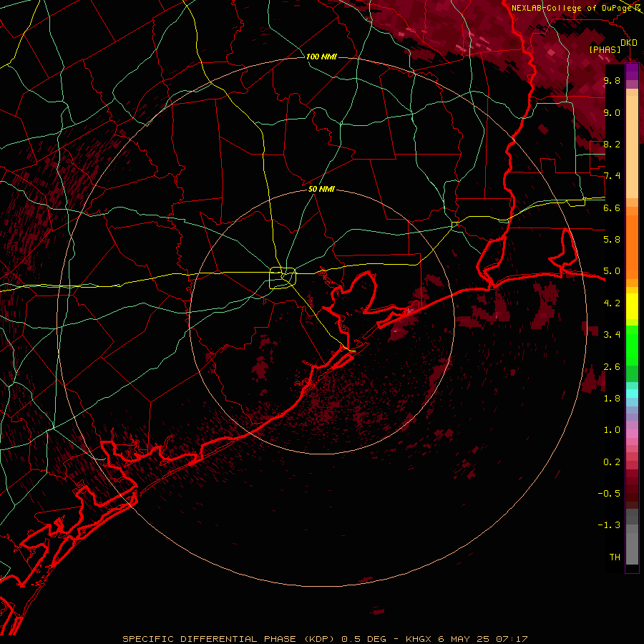Click the 1.8 scale label
Viewport: 644px width, 644px height.
tap(612, 398)
